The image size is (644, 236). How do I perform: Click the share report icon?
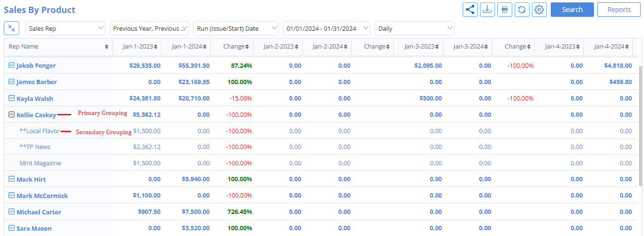pos(470,10)
